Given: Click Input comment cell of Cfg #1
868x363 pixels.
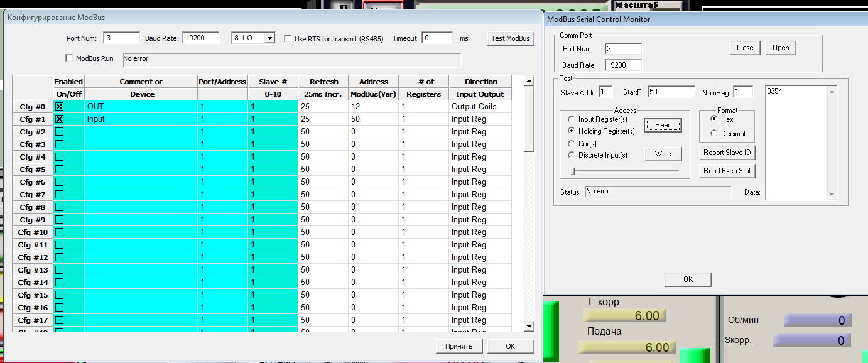Looking at the screenshot, I should tap(141, 119).
